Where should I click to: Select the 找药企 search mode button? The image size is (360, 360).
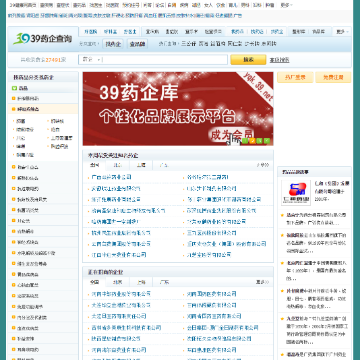point(114,44)
